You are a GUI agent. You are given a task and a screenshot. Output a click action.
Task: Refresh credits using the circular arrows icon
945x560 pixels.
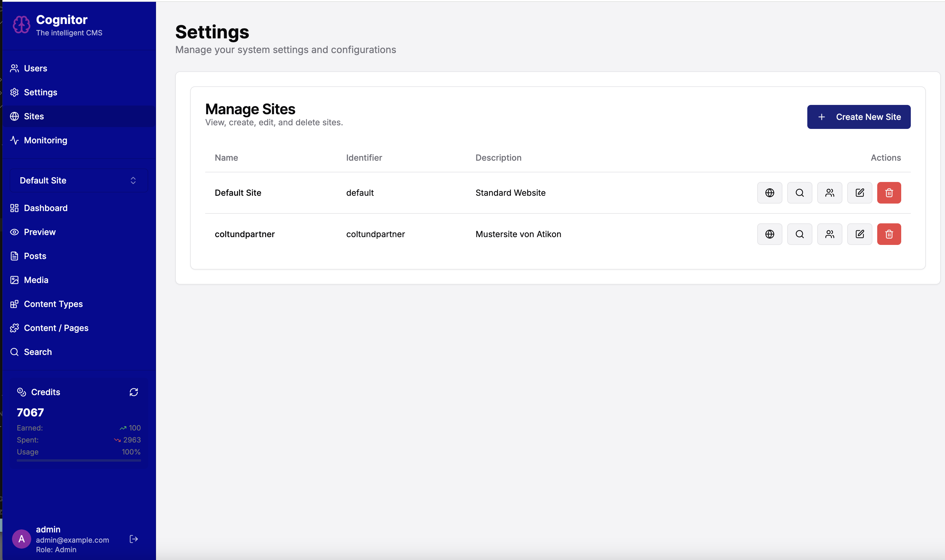pos(134,392)
